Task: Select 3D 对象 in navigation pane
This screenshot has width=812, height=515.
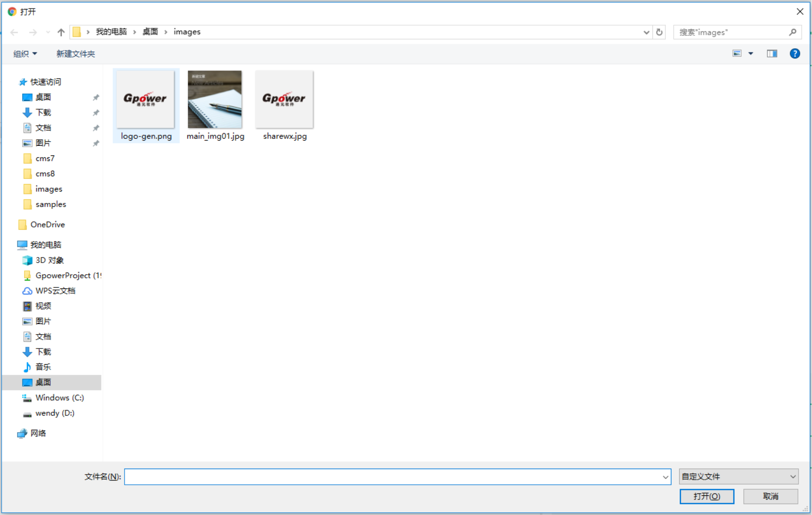Action: (49, 260)
